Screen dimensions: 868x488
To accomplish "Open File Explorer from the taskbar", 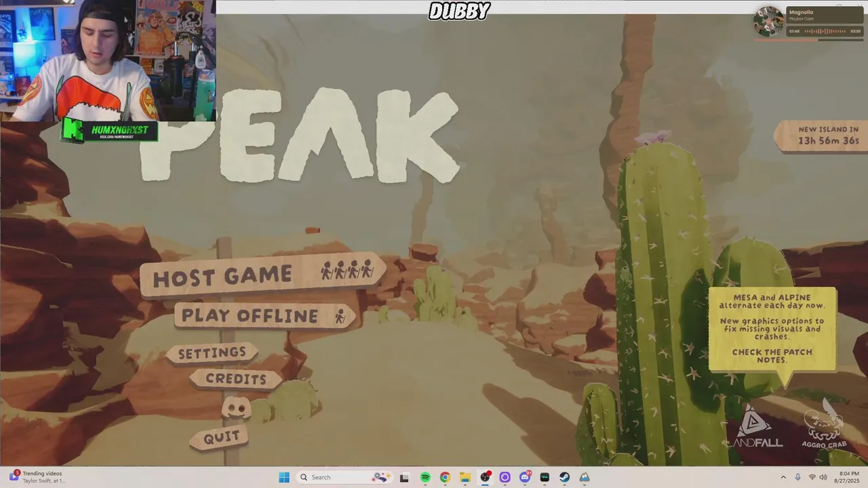I will 465,477.
